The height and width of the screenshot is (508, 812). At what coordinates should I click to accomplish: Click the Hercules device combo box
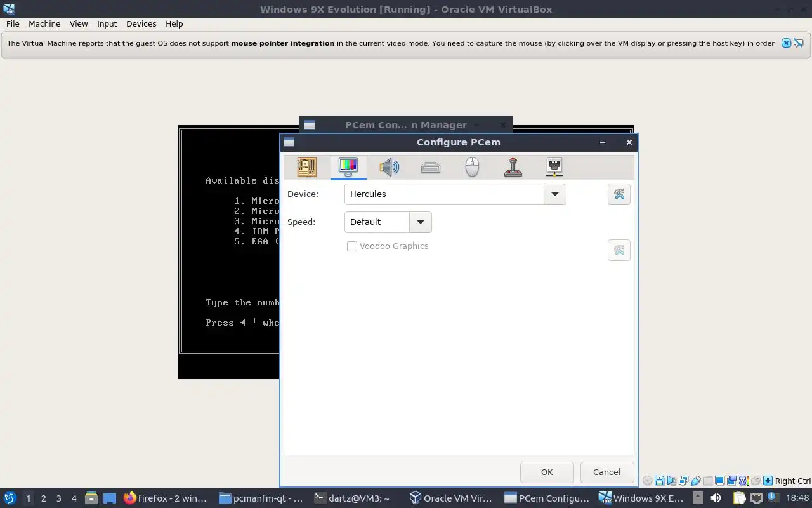(455, 194)
